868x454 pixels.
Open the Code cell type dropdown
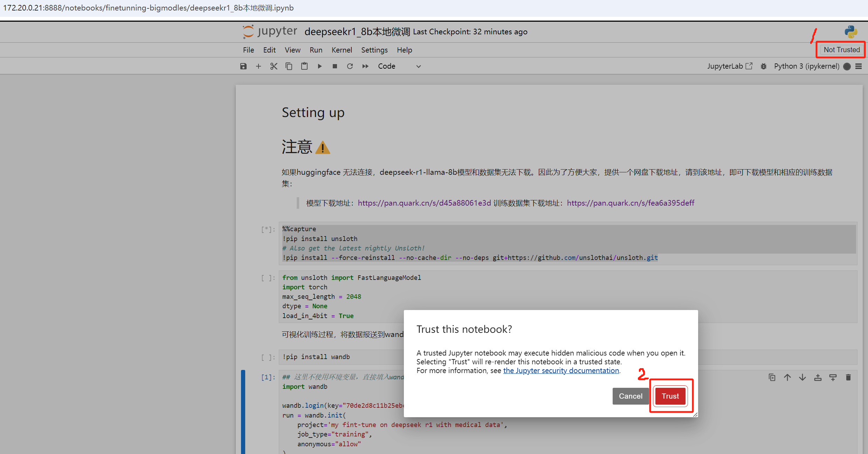(x=399, y=66)
